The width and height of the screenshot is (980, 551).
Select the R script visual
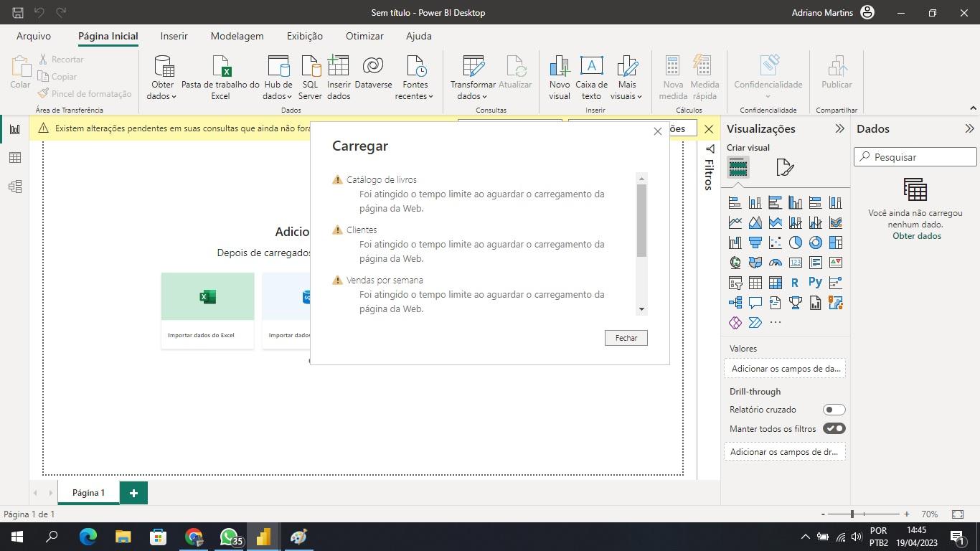tap(796, 283)
